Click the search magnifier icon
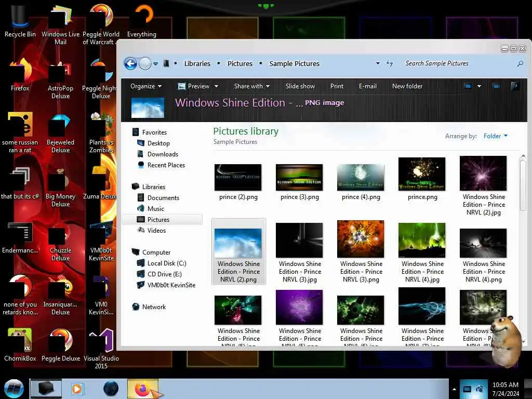 point(520,63)
